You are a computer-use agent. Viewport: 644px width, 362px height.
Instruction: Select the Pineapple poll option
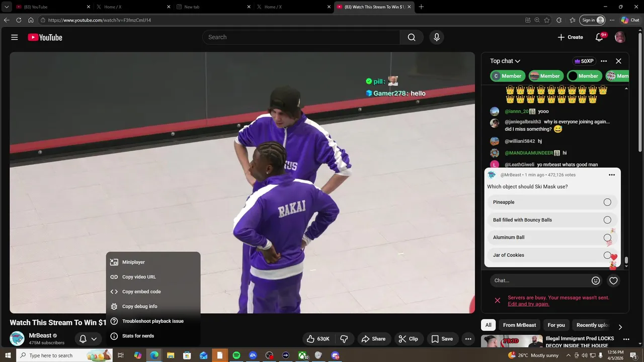(x=552, y=202)
